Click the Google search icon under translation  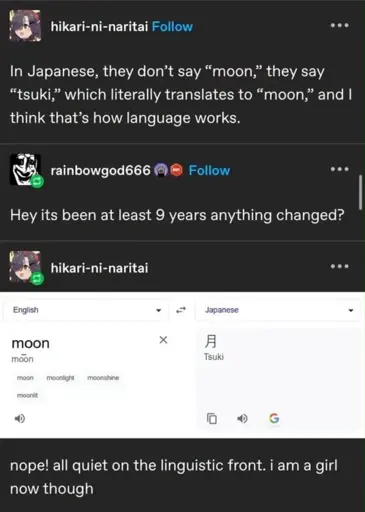pos(274,418)
